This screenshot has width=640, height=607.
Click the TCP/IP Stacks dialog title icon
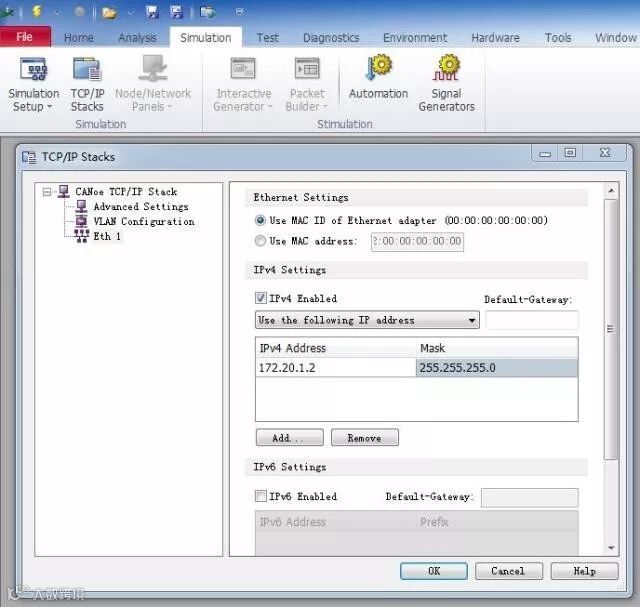pos(29,157)
